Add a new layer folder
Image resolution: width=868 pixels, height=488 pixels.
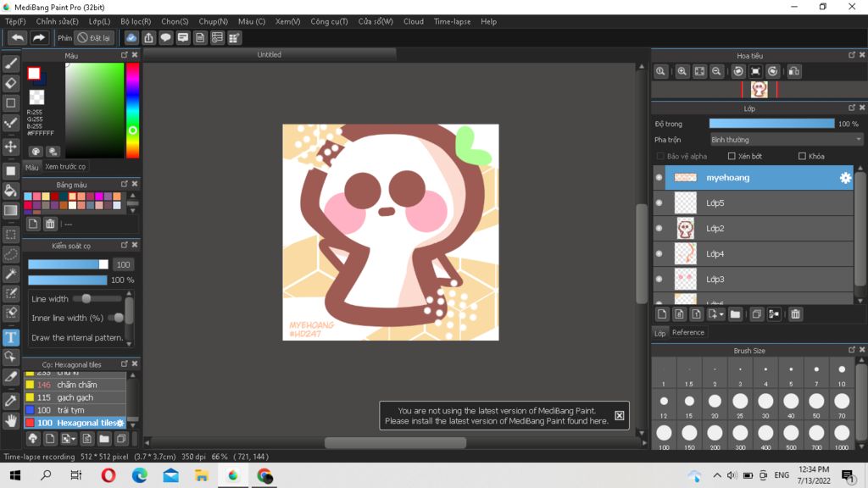[735, 314]
